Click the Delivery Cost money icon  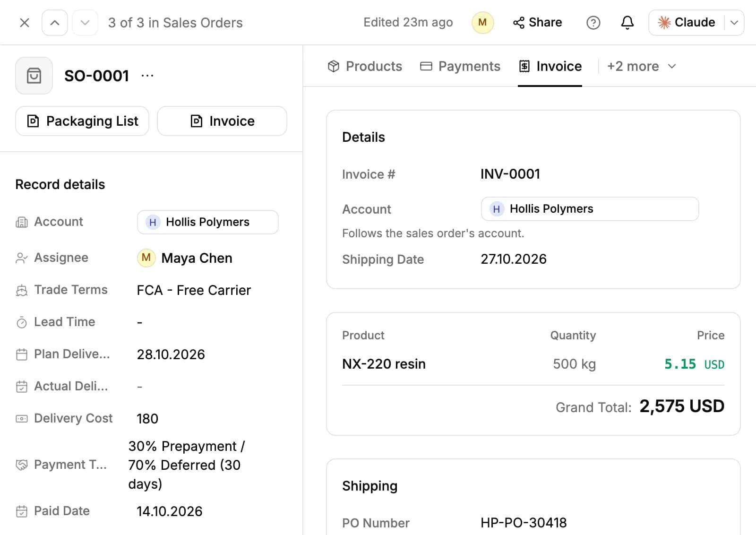[22, 419]
